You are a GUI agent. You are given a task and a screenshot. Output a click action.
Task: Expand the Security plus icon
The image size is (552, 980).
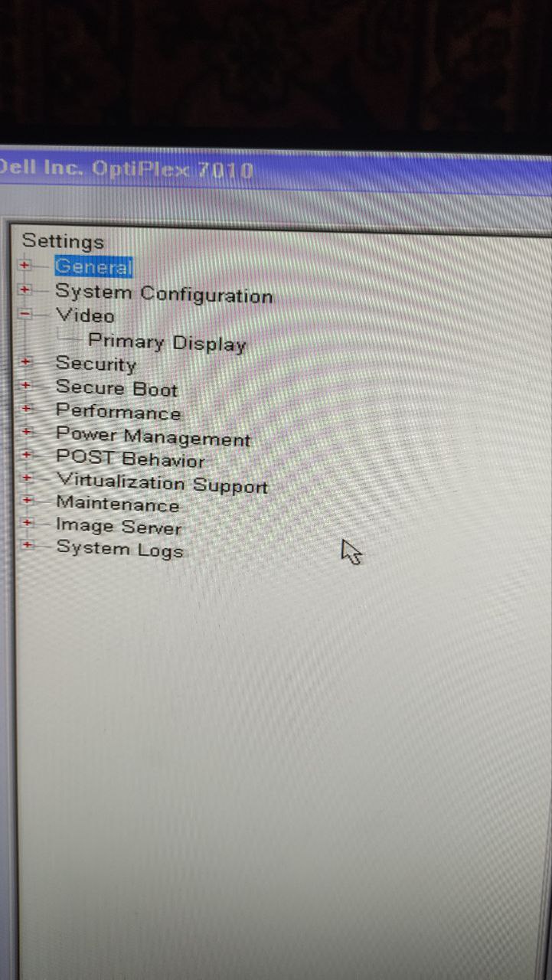(26, 361)
